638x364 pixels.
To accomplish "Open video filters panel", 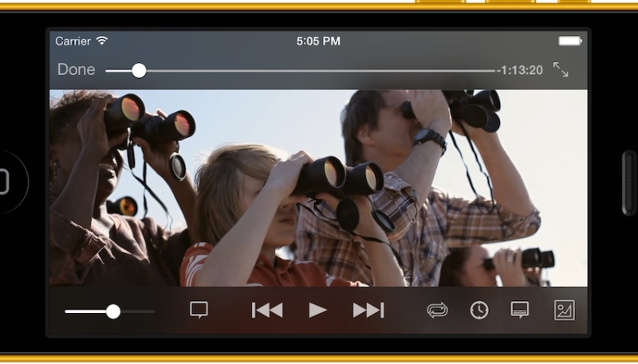I will click(564, 311).
